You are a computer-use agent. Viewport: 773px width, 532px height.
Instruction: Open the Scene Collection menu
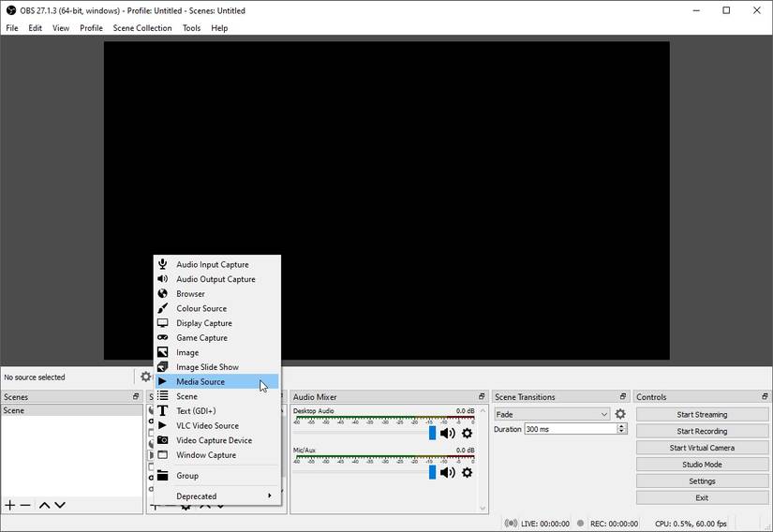point(142,28)
